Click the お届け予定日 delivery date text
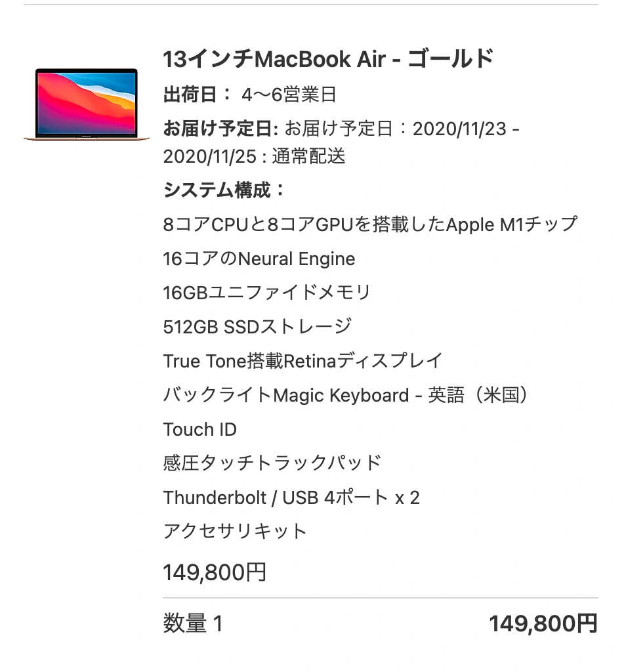The height and width of the screenshot is (672, 626). [341, 129]
